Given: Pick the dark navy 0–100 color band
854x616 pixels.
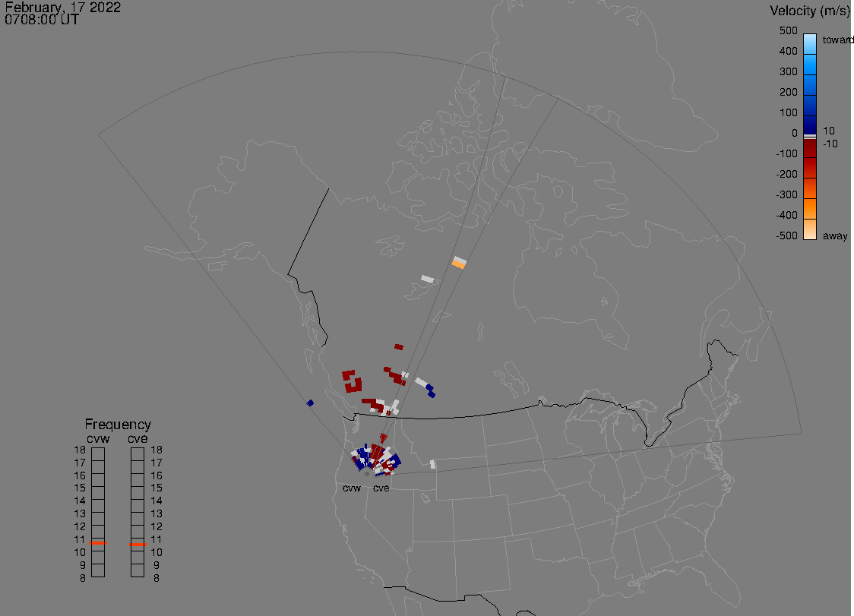Looking at the screenshot, I should tap(810, 125).
